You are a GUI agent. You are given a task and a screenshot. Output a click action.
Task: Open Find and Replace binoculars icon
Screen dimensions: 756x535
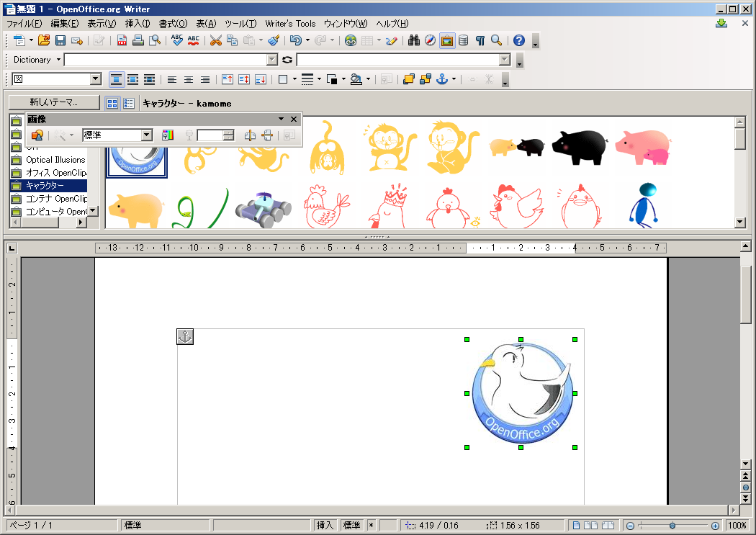(414, 40)
